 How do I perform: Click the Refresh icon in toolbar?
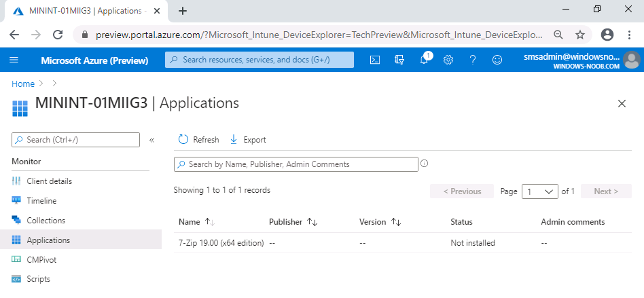[x=183, y=140]
